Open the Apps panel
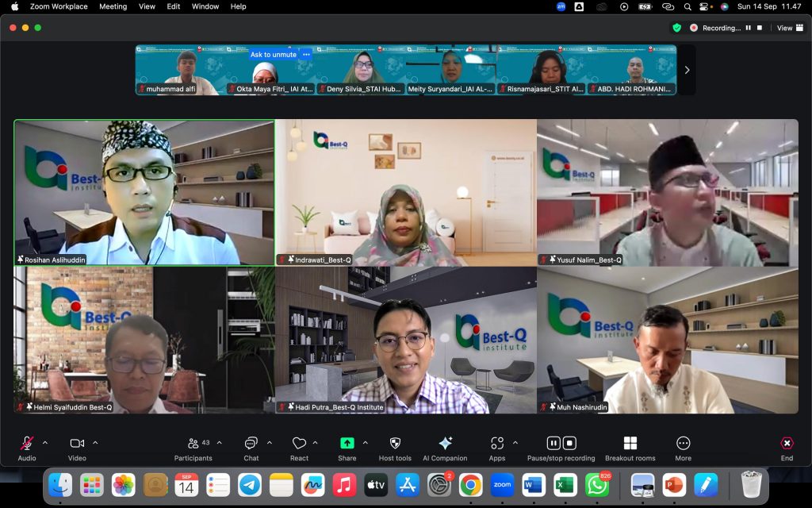Image resolution: width=812 pixels, height=508 pixels. (x=497, y=444)
